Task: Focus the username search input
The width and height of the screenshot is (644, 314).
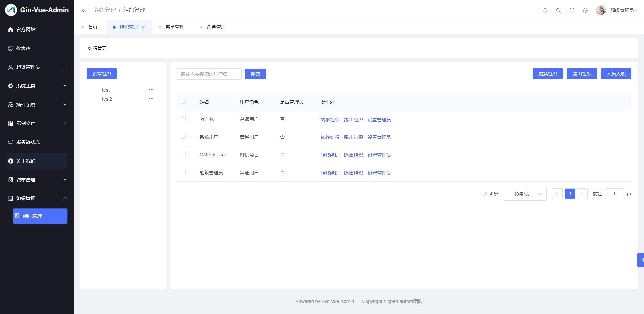Action: (209, 74)
